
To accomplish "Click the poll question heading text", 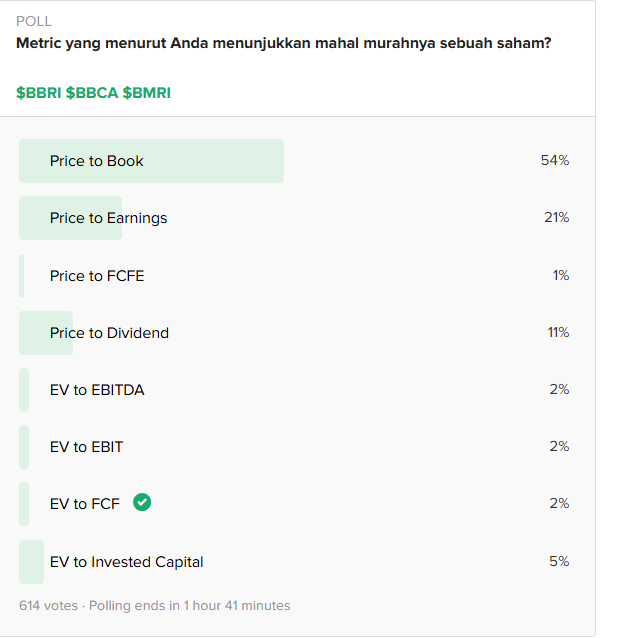I will pyautogui.click(x=284, y=43).
